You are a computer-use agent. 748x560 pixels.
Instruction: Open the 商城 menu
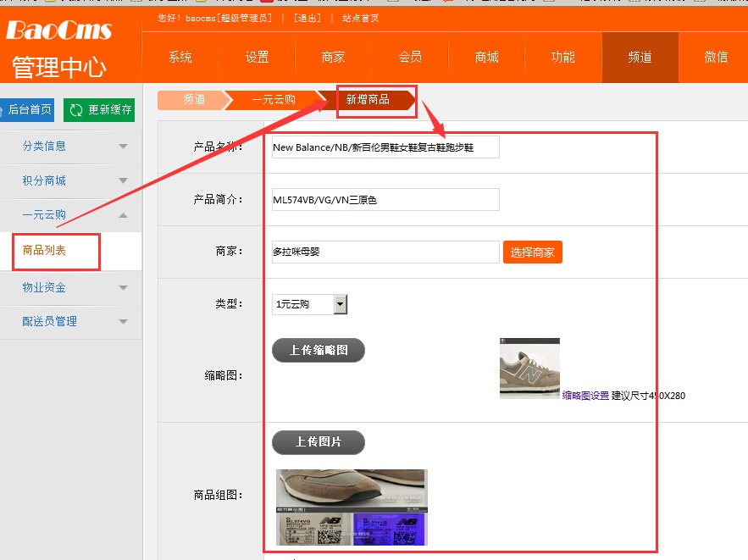[486, 58]
